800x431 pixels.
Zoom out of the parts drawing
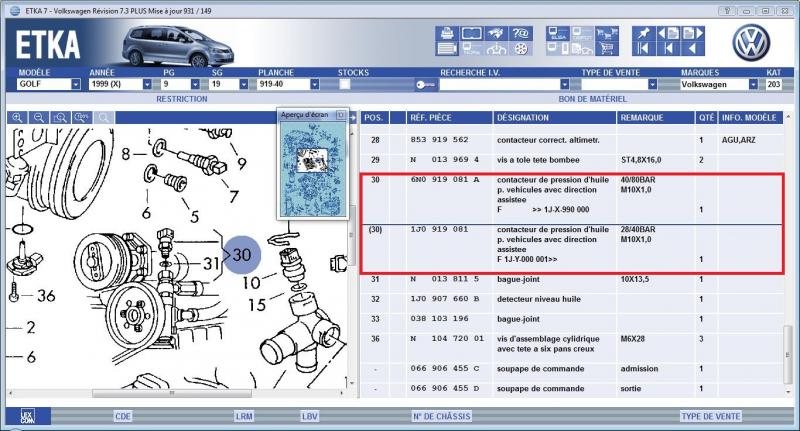[x=39, y=118]
